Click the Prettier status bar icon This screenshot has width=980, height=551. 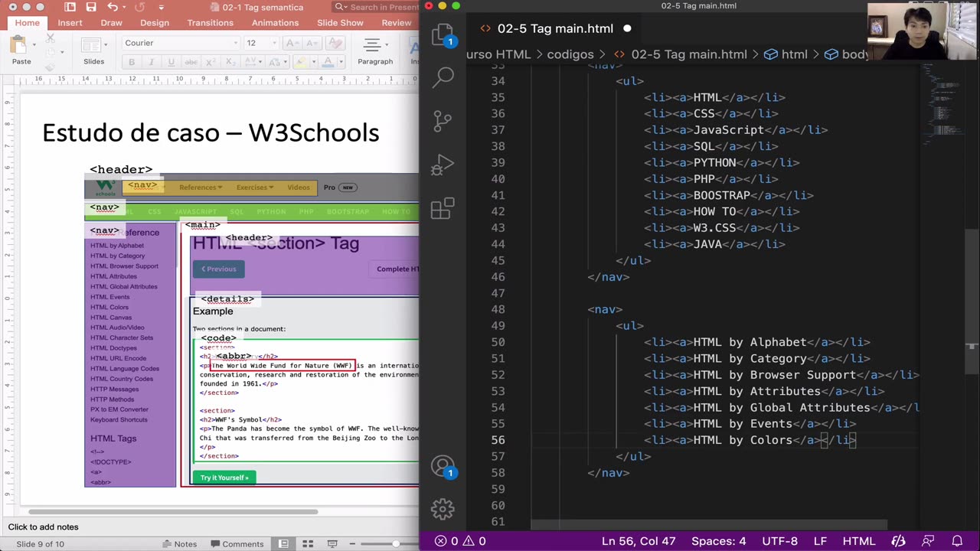900,541
